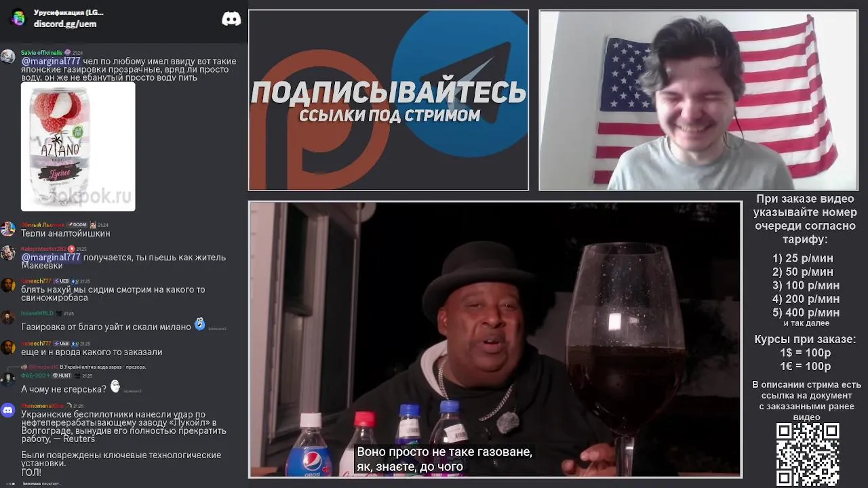Click avatar beside the DOOM-tagged user

pos(8,228)
